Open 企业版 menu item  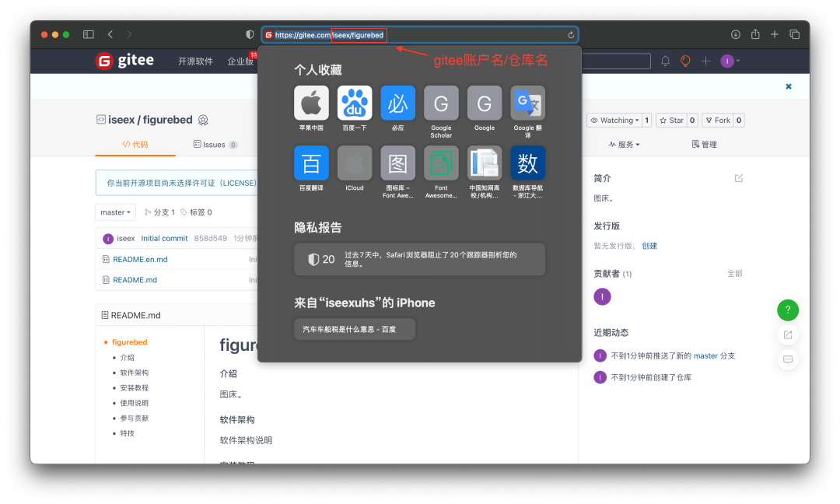point(240,61)
